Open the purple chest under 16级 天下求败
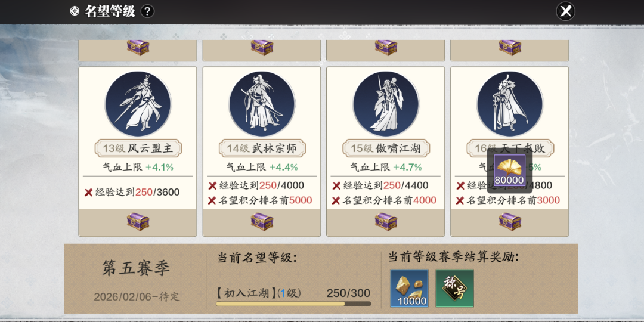The width and height of the screenshot is (644, 322). click(510, 222)
